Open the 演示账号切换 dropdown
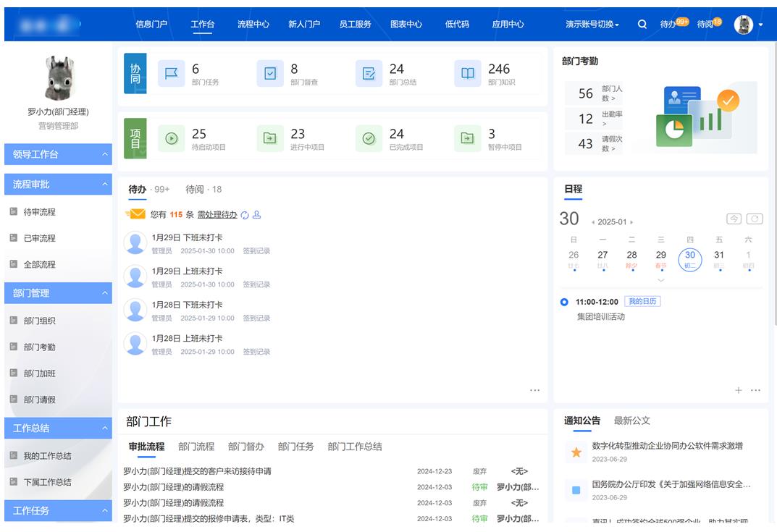This screenshot has height=532, width=777. pyautogui.click(x=592, y=25)
